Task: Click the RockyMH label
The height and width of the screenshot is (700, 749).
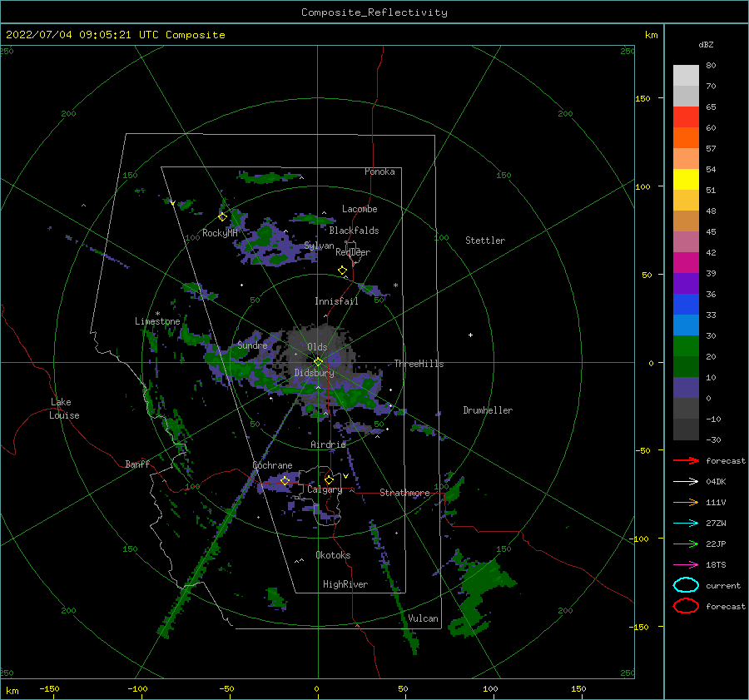Action: [x=220, y=233]
